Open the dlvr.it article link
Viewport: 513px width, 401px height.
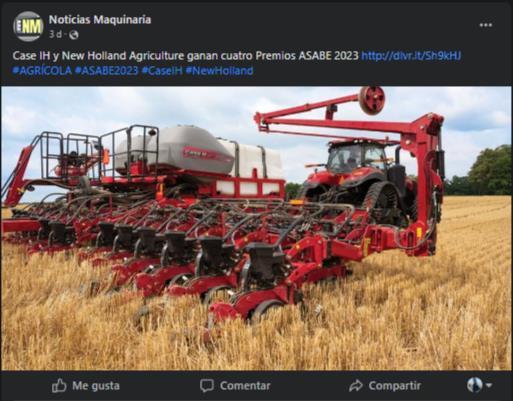tap(411, 56)
